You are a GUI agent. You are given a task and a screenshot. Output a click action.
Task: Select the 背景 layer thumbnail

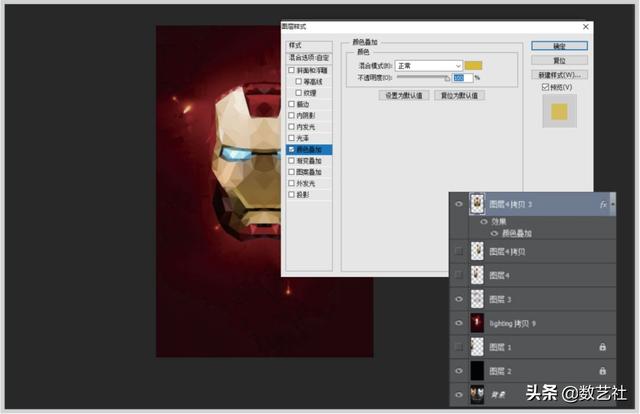pyautogui.click(x=477, y=394)
